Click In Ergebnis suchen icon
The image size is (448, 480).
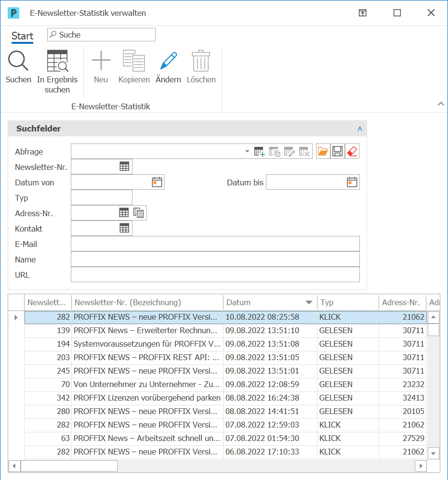click(57, 61)
